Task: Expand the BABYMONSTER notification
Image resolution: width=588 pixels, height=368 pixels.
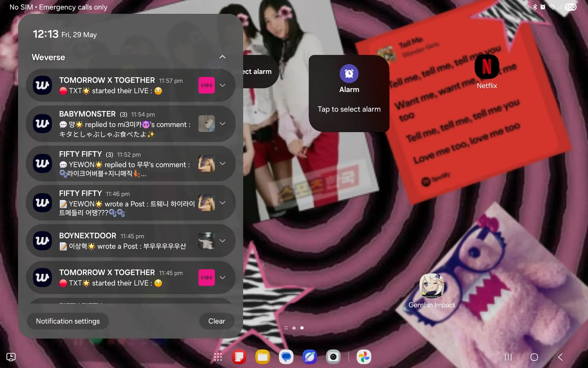Action: click(x=223, y=124)
